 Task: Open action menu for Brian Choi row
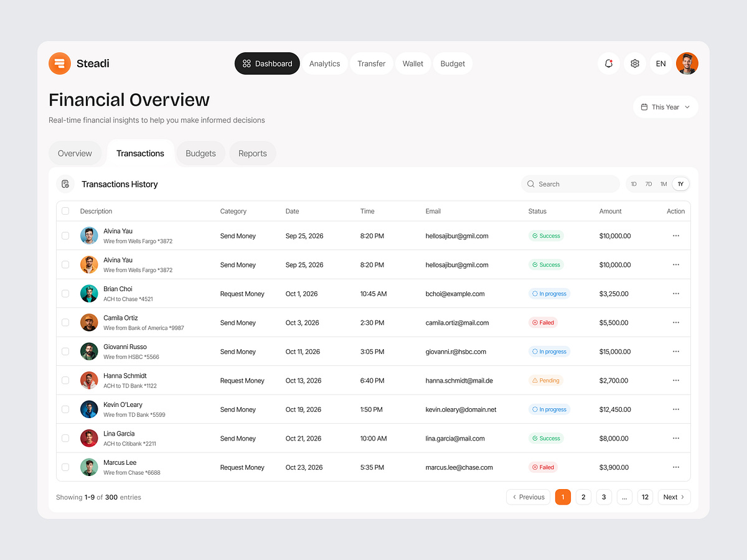[676, 294]
